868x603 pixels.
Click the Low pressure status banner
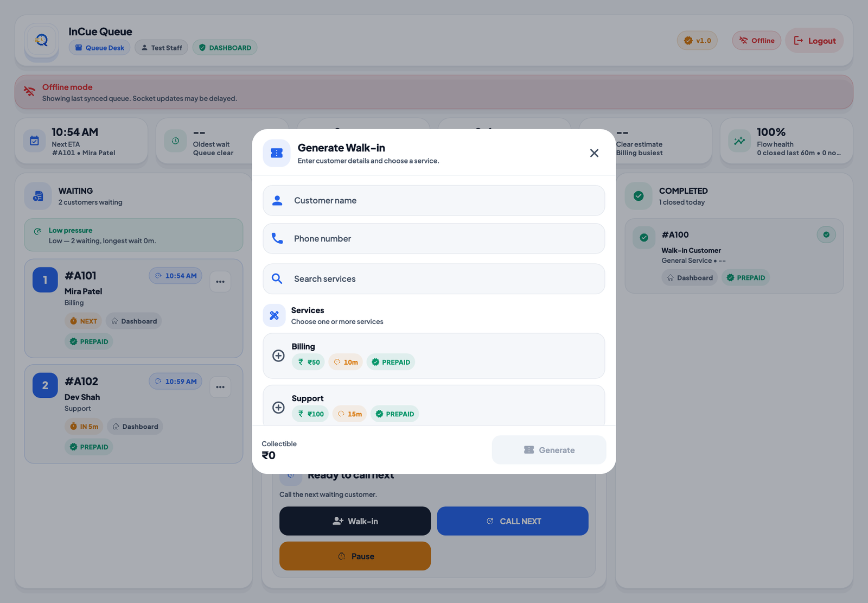(x=133, y=235)
